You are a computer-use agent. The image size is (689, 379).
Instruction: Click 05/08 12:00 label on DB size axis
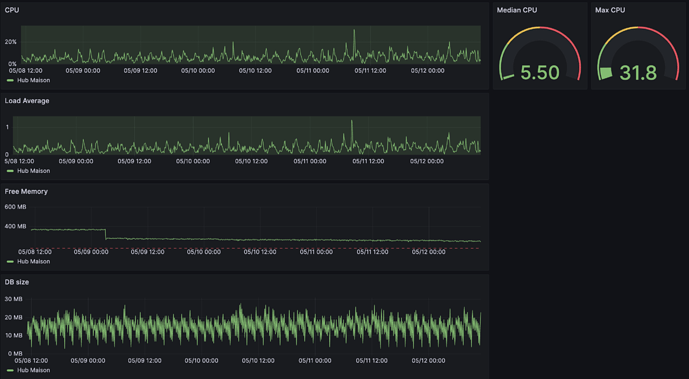click(x=31, y=361)
